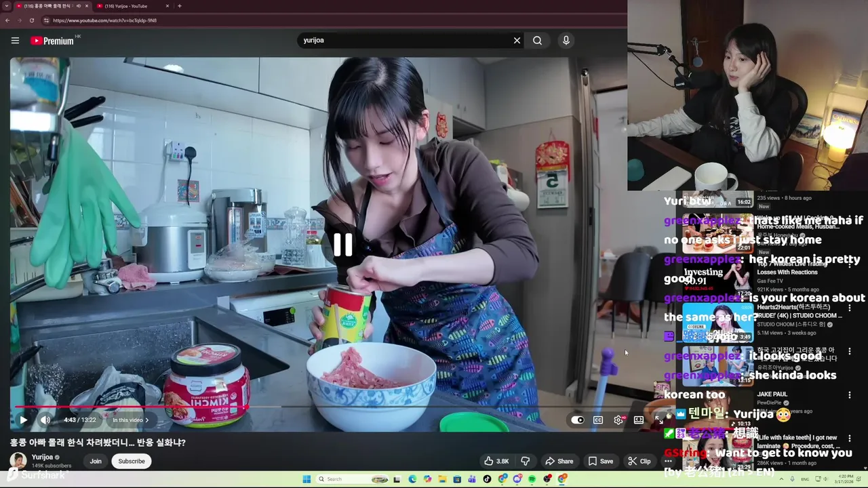The width and height of the screenshot is (868, 488).
Task: Subscribe to the Yurijoa channel
Action: pos(132,462)
